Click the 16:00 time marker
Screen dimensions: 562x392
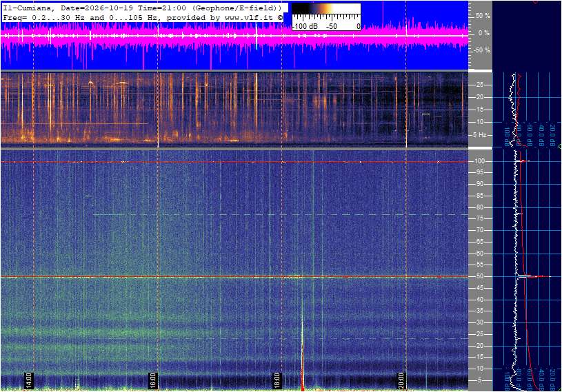152,380
